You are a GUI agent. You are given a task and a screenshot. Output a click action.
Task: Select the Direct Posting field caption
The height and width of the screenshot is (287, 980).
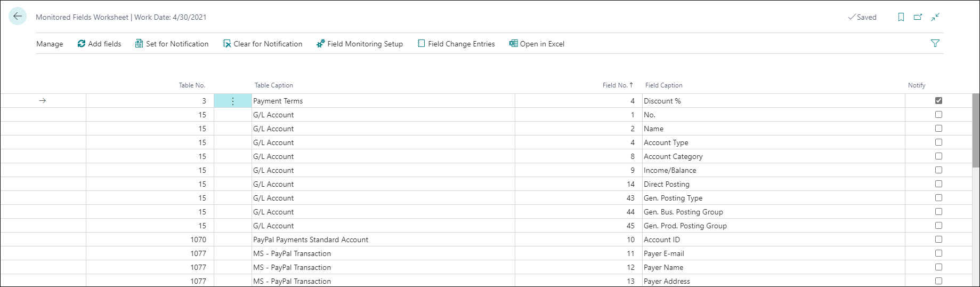(774, 184)
